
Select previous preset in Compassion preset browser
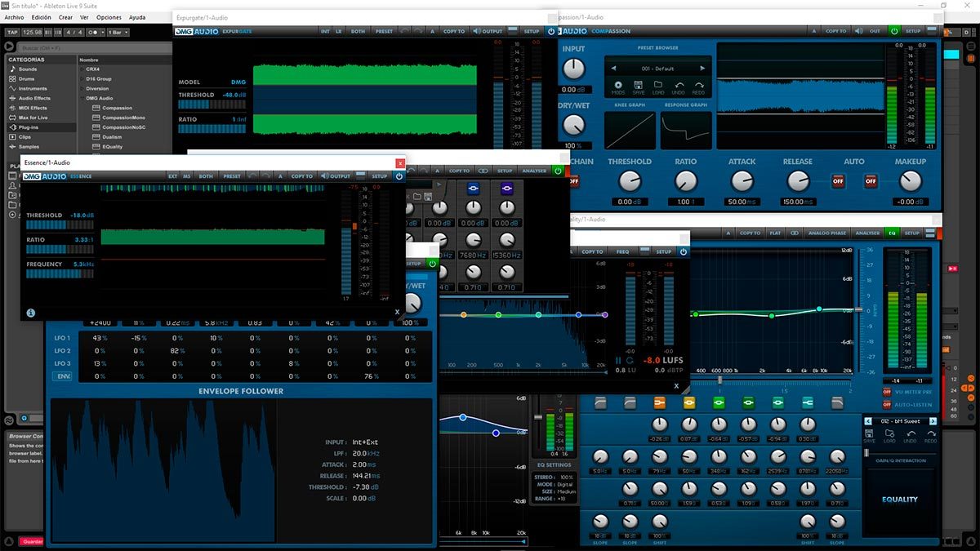click(x=614, y=69)
